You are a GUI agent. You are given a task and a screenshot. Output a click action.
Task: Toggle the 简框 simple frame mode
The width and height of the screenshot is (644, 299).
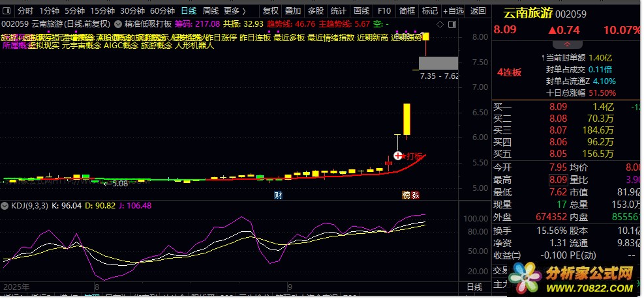pos(407,10)
